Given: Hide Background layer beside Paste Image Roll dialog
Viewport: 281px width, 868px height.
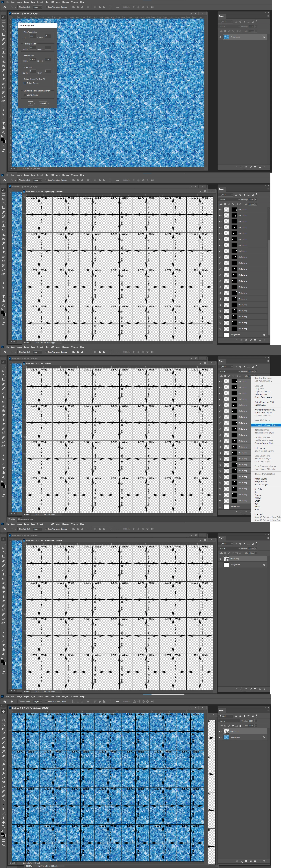Looking at the screenshot, I should (220, 37).
